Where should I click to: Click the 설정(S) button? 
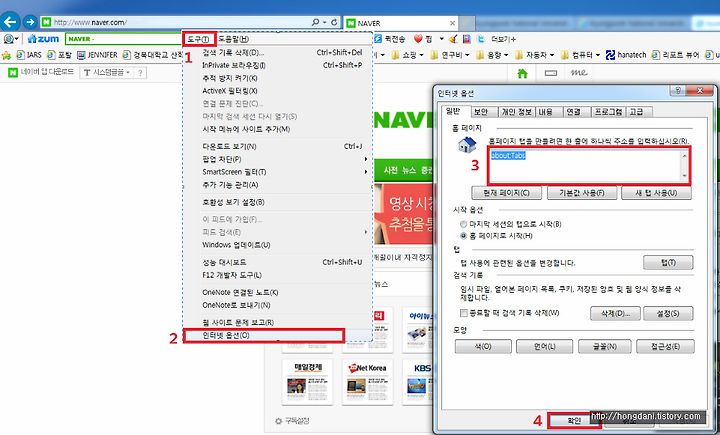click(668, 314)
